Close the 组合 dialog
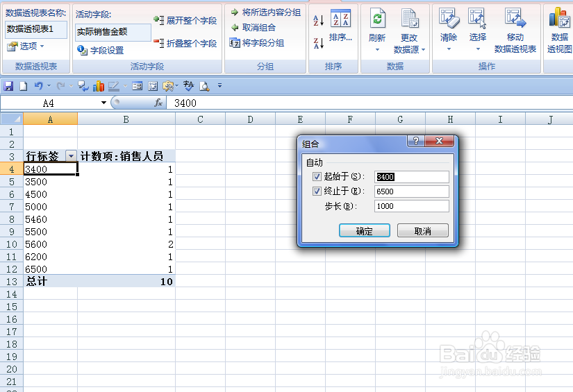The width and height of the screenshot is (573, 392). [x=439, y=141]
